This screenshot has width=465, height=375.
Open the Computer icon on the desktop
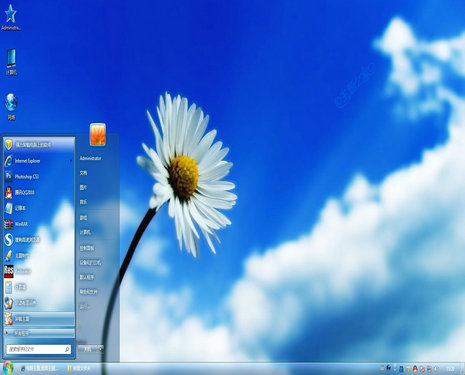coord(11,62)
